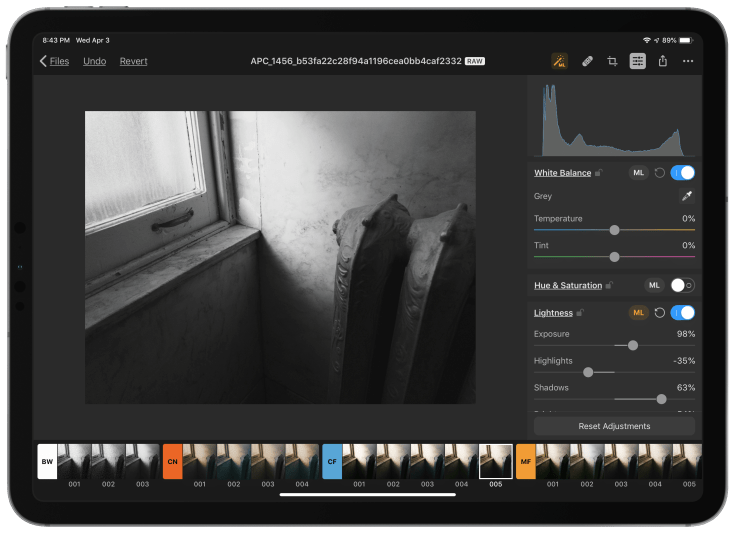Tap the ML auto-enhance magic wand icon
The width and height of the screenshot is (736, 534).
[x=559, y=61]
